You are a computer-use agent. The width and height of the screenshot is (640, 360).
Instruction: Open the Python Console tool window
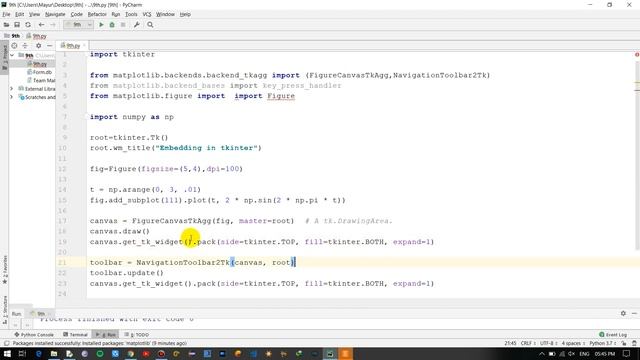pos(34,335)
